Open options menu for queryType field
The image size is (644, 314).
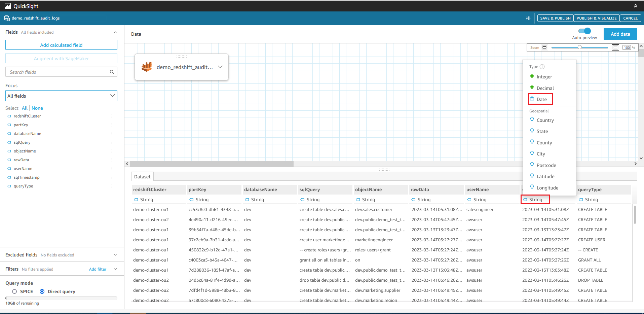[x=112, y=186]
